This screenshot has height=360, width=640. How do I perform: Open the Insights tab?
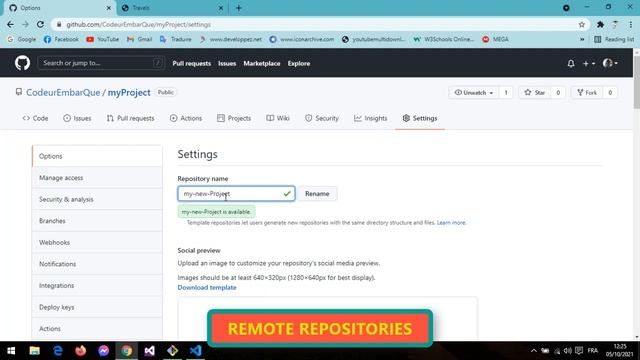371,118
